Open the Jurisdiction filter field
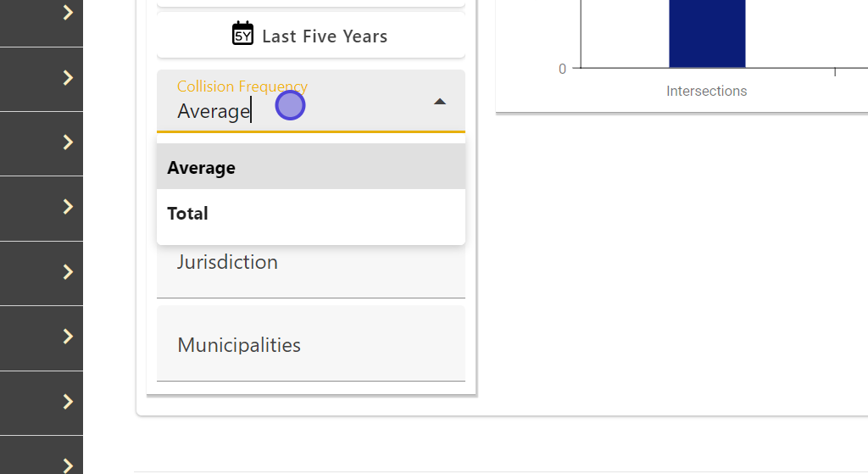Image resolution: width=868 pixels, height=474 pixels. (x=311, y=263)
